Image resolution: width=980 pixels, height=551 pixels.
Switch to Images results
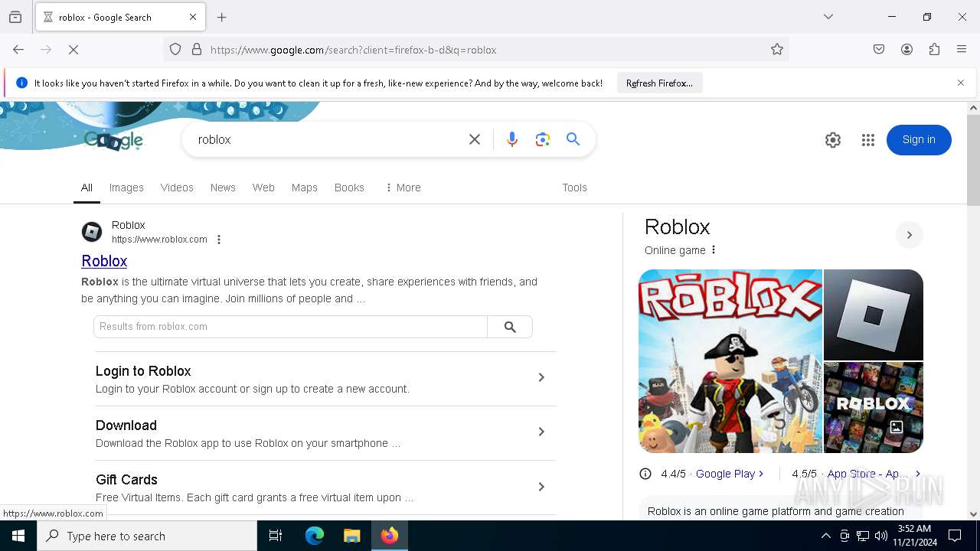126,187
